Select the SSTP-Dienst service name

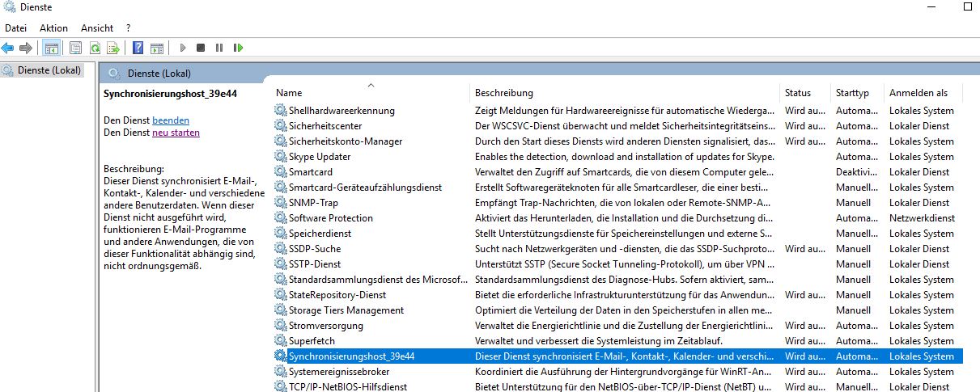pyautogui.click(x=315, y=263)
